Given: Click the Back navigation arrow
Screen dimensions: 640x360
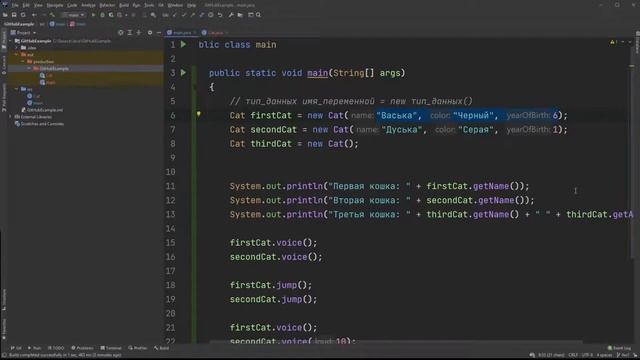Looking at the screenshot, I should pos(34,15).
